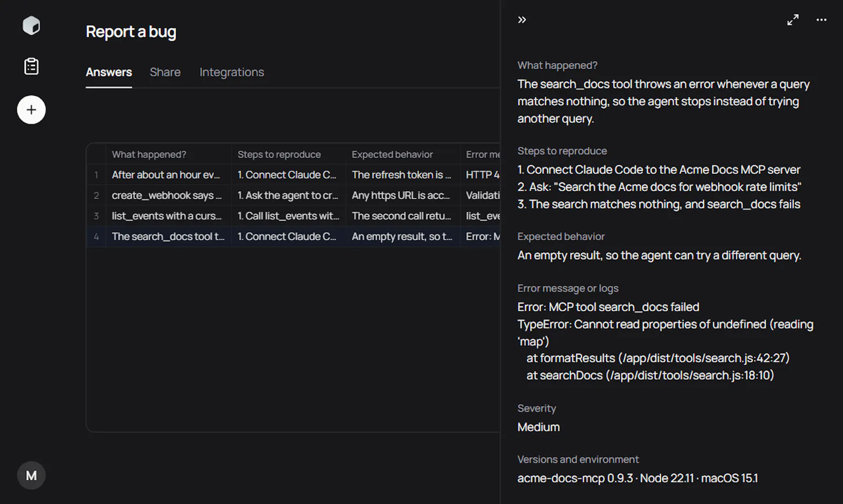Select the 'list_events with a curs...' cell

pyautogui.click(x=168, y=216)
